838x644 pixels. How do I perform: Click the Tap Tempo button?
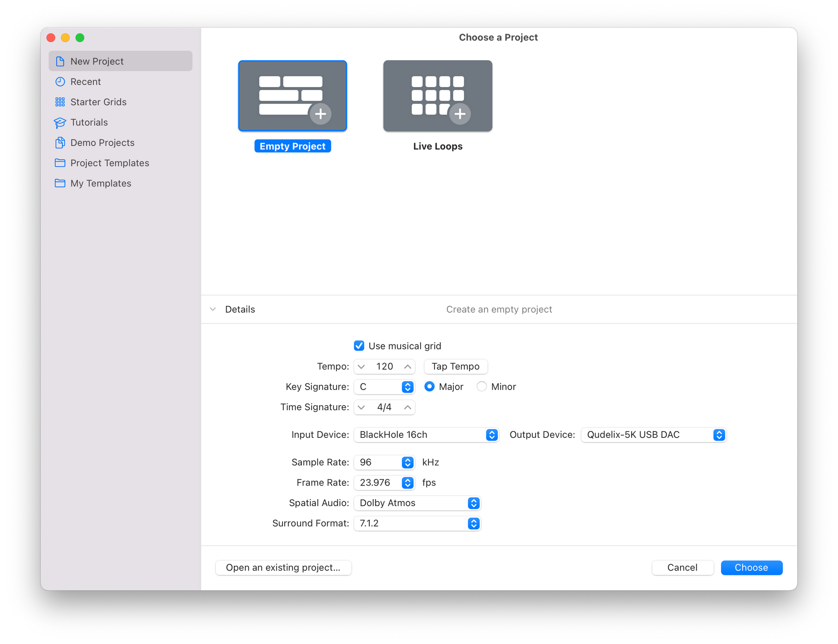tap(455, 366)
